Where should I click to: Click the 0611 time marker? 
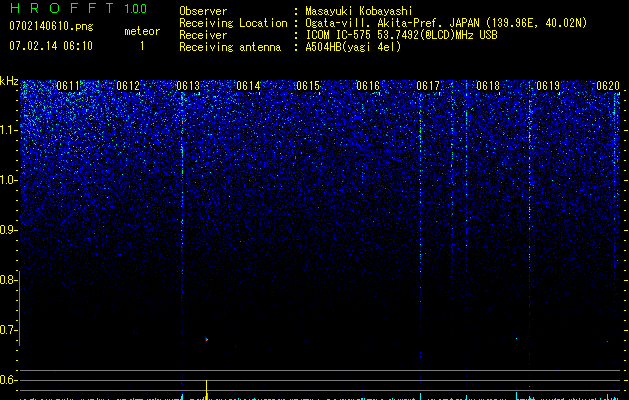(x=68, y=86)
